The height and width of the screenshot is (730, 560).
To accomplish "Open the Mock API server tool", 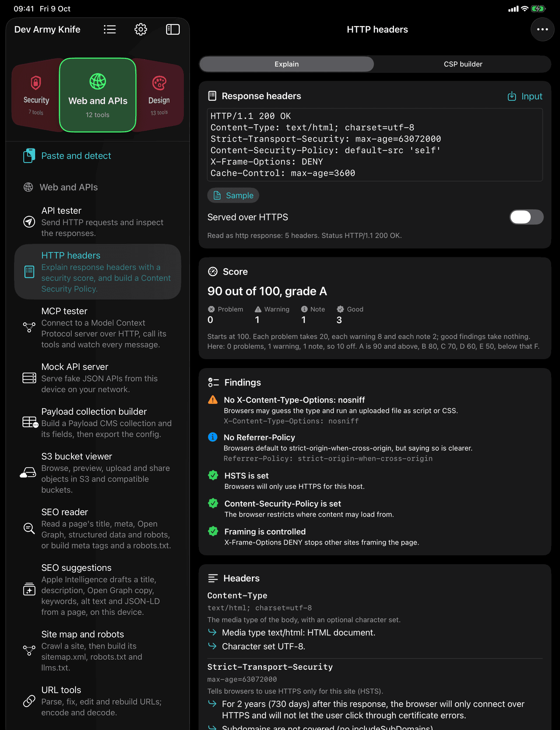I will [x=98, y=378].
